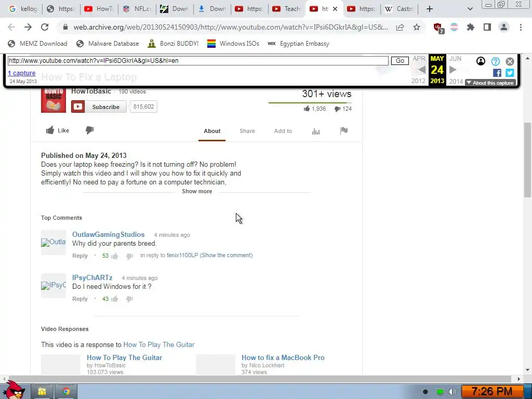532x399 pixels.
Task: Expand description with Show more
Action: tap(197, 191)
